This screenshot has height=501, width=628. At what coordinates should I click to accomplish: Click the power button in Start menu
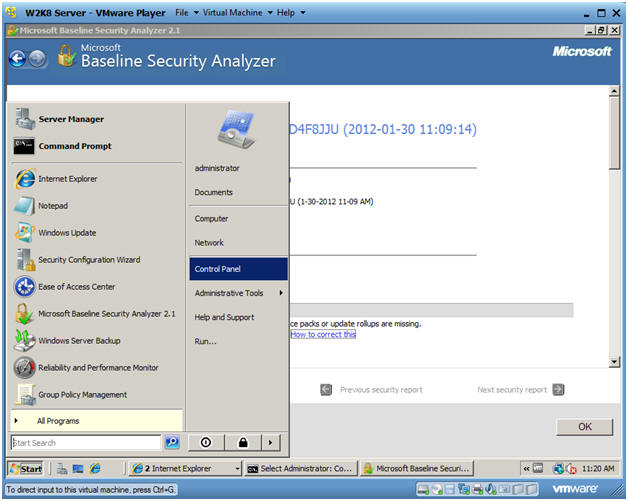[206, 443]
